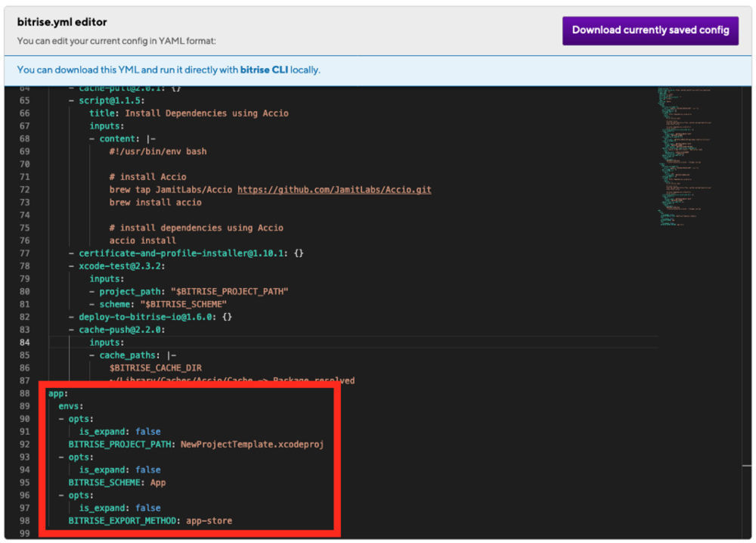Click 'is_expand: false' on line 94
The image size is (756, 543).
point(119,470)
